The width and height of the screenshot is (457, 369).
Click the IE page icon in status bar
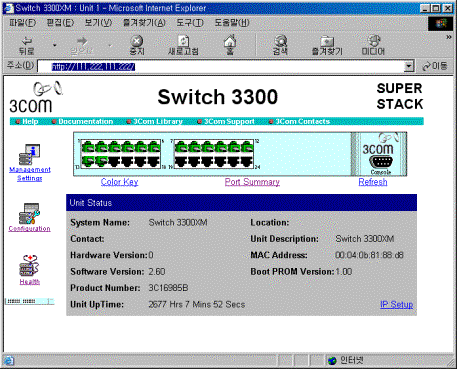[x=8, y=360]
